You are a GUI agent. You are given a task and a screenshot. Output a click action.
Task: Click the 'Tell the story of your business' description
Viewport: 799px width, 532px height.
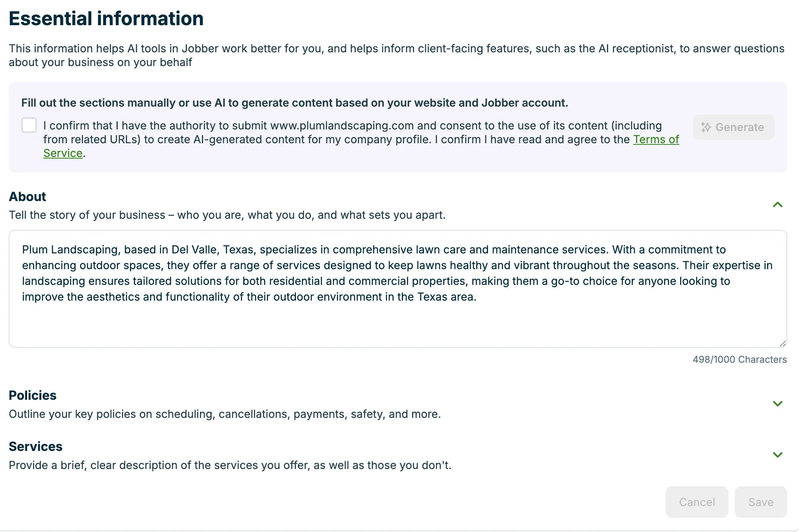227,215
